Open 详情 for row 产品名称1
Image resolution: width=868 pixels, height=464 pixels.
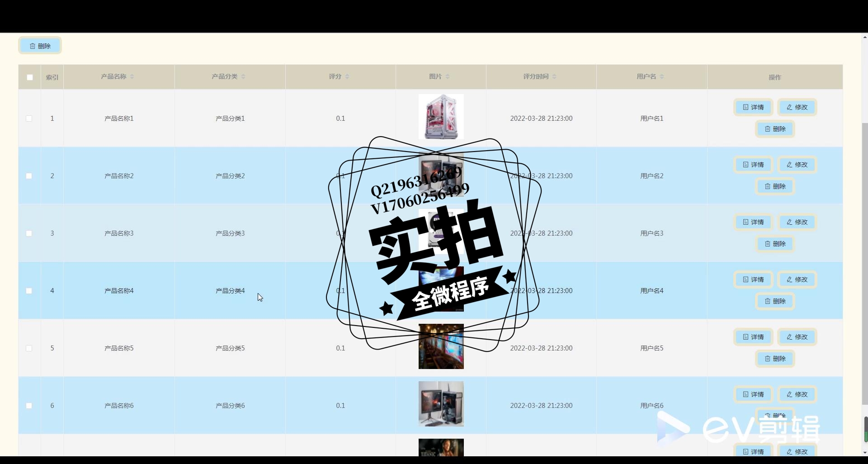point(753,107)
